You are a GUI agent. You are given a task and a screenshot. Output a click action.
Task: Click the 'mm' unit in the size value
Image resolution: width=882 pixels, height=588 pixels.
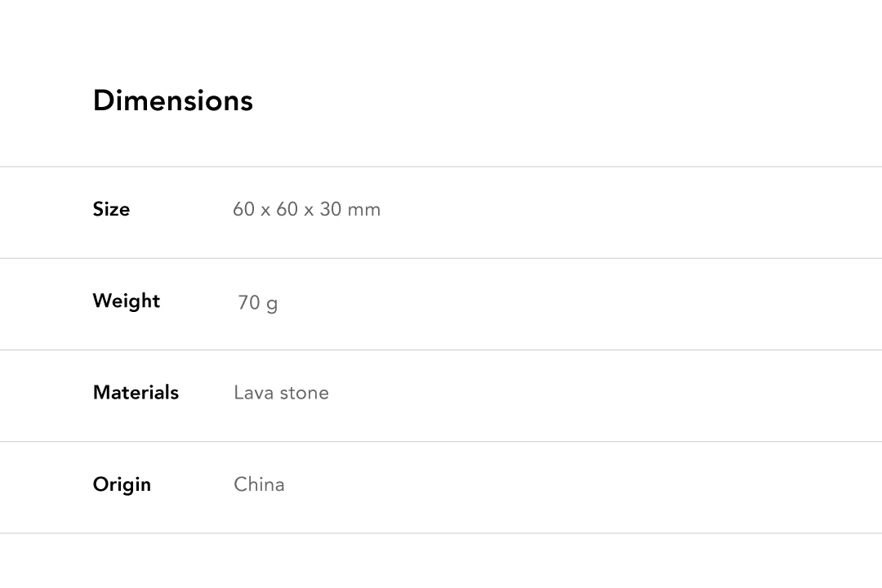(x=364, y=210)
